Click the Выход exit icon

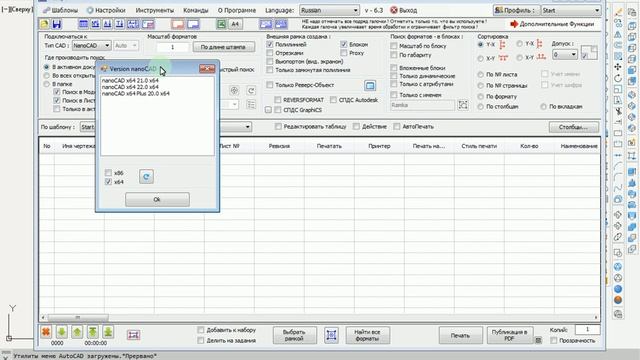click(x=393, y=10)
